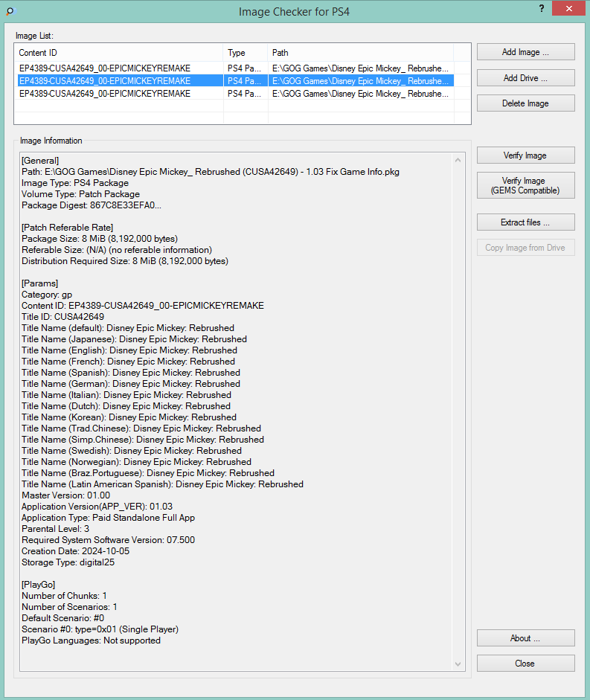Click the Type column header
The height and width of the screenshot is (700, 590).
246,53
